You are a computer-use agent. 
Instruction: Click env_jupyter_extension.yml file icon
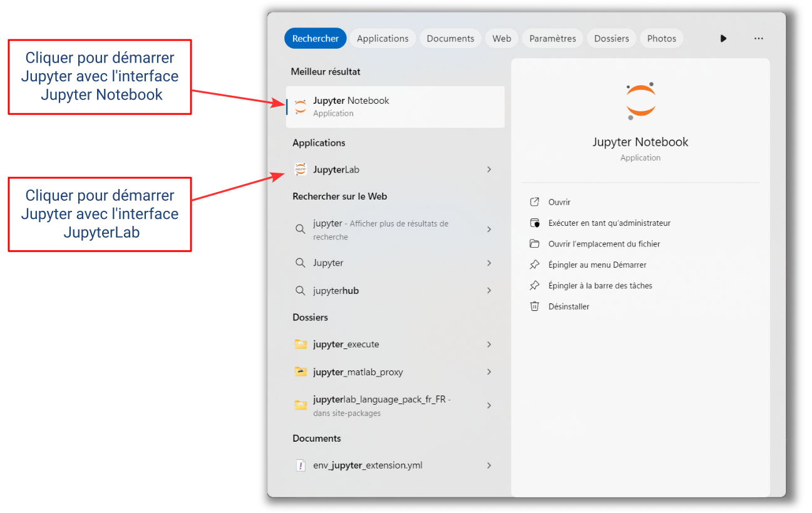coord(301,465)
